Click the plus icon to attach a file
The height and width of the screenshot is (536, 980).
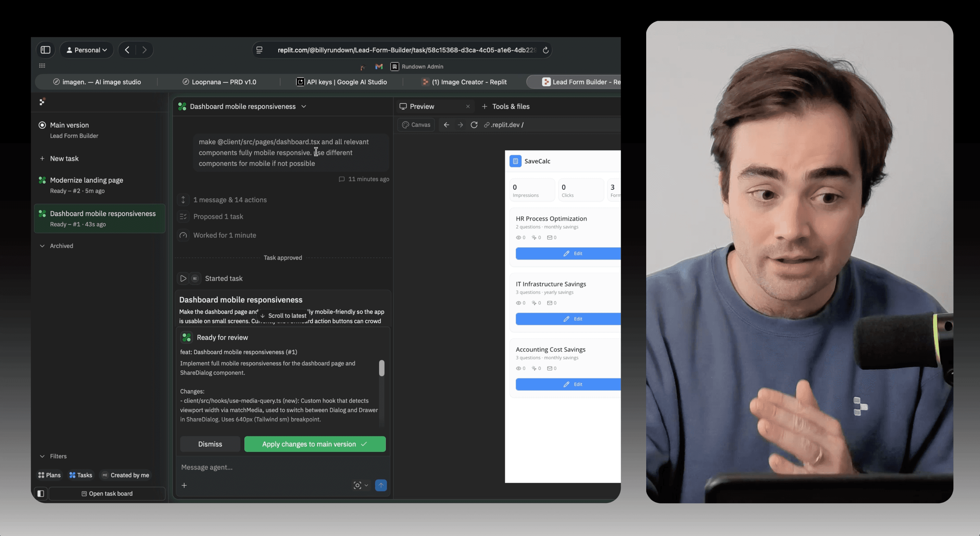(x=184, y=485)
